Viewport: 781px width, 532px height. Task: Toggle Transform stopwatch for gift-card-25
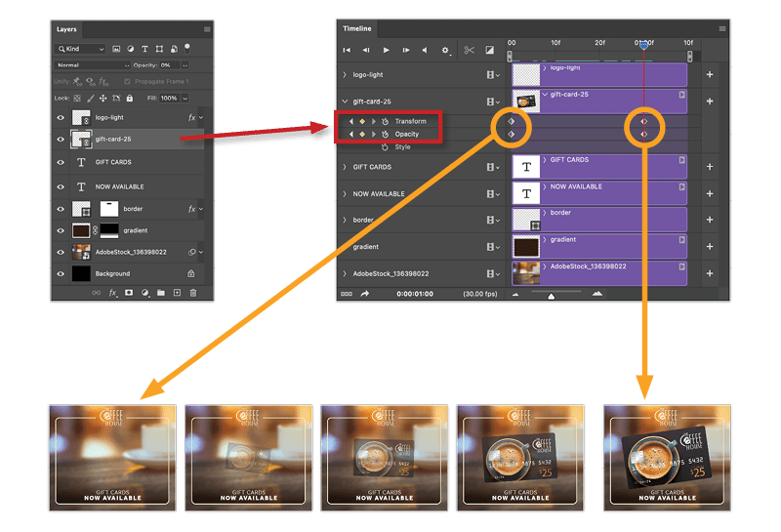pyautogui.click(x=385, y=122)
